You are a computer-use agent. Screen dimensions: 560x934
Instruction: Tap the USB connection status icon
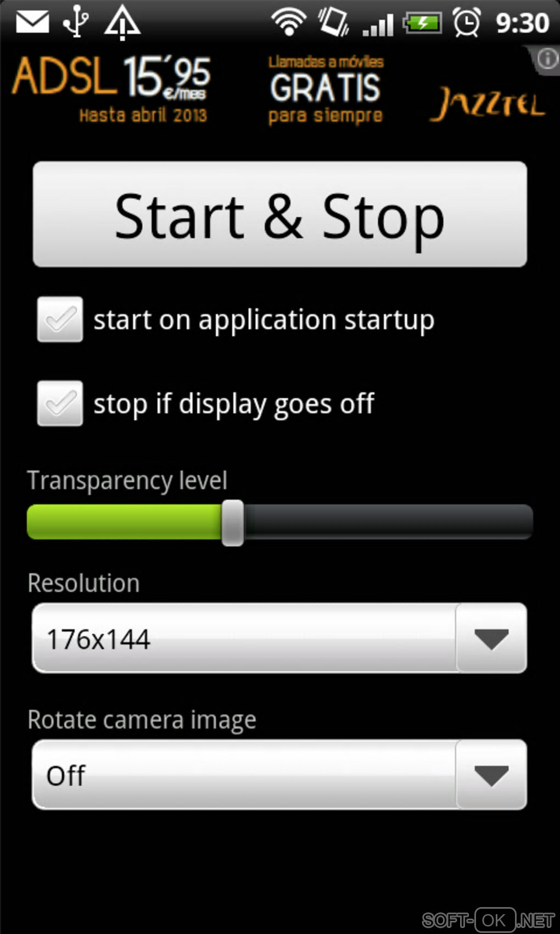pos(76,21)
